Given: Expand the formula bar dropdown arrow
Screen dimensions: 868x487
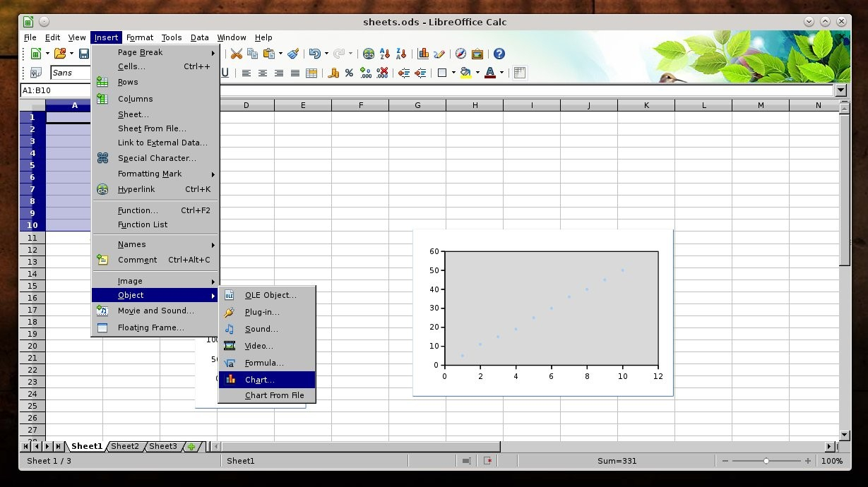Looking at the screenshot, I should [x=840, y=90].
